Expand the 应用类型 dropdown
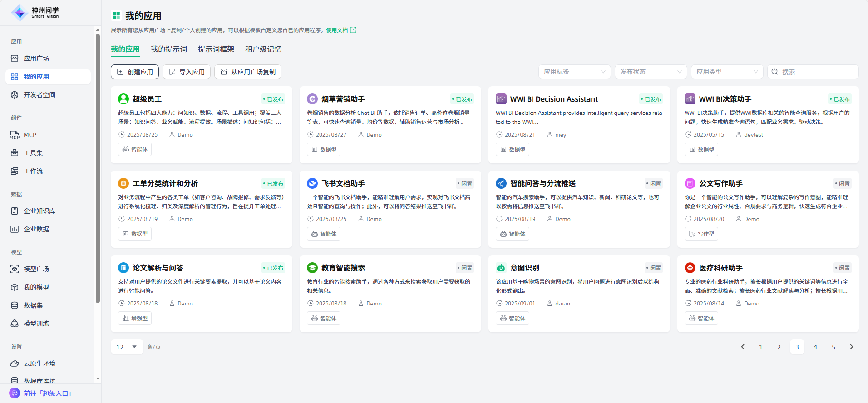Image resolution: width=868 pixels, height=403 pixels. pos(727,72)
